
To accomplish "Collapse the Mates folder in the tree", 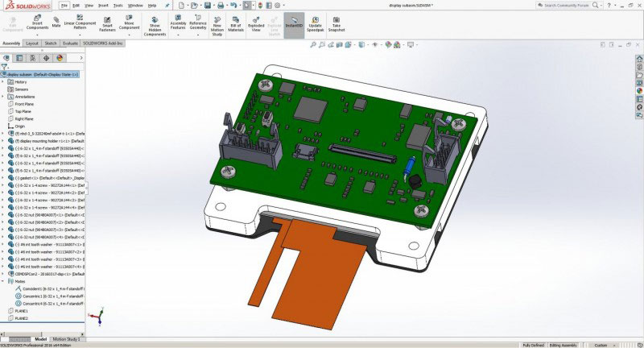I will tap(4, 280).
